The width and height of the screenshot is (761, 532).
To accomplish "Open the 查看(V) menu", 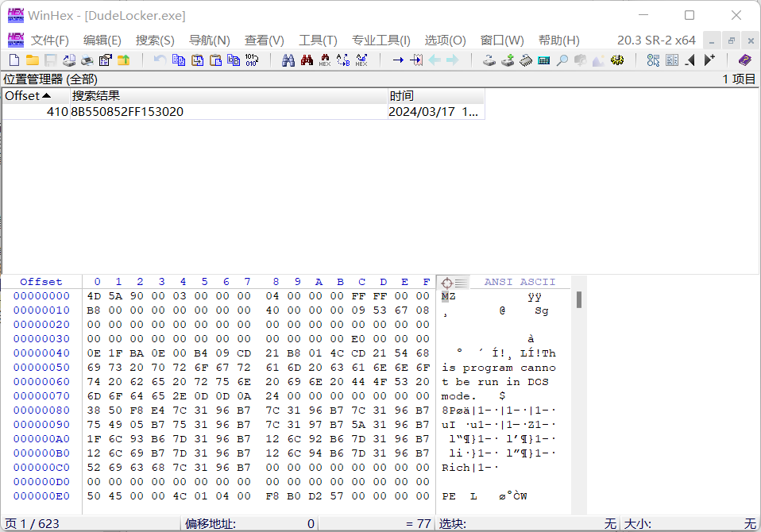I will point(264,40).
